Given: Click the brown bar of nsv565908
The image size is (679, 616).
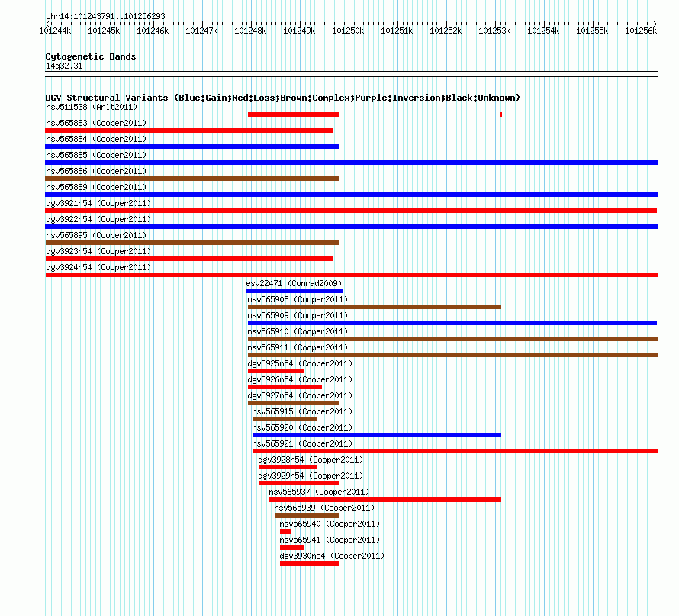Looking at the screenshot, I should coord(375,307).
